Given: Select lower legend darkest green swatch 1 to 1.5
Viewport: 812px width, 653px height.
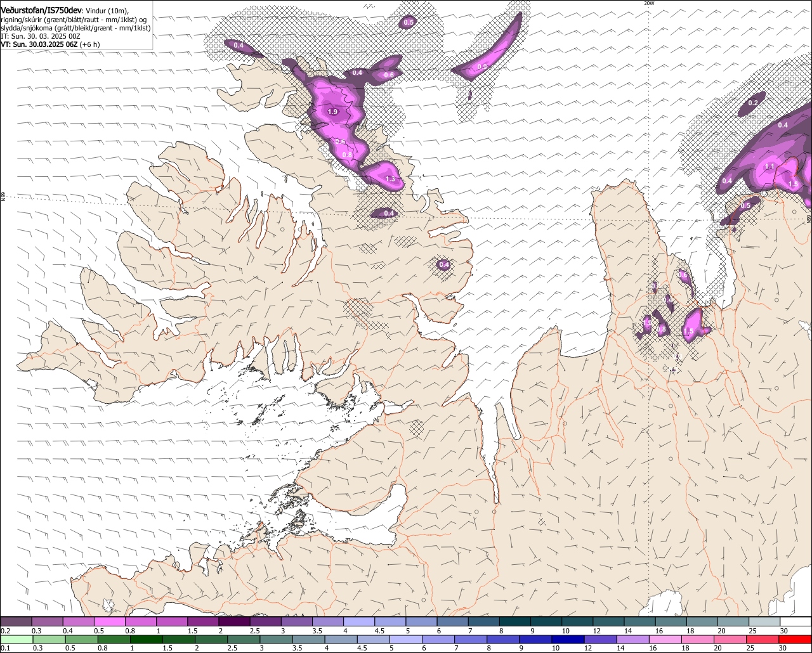Looking at the screenshot, I should pos(147,639).
